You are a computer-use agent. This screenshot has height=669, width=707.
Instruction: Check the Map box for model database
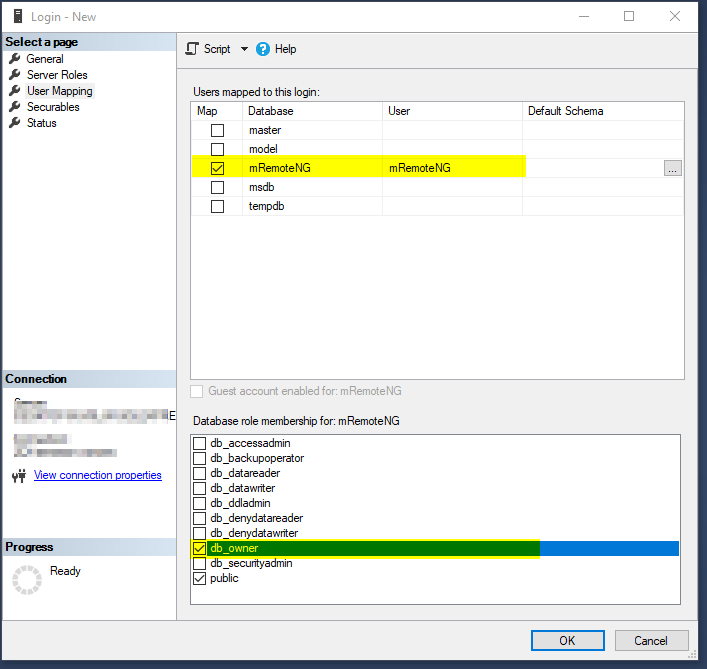pyautogui.click(x=217, y=149)
